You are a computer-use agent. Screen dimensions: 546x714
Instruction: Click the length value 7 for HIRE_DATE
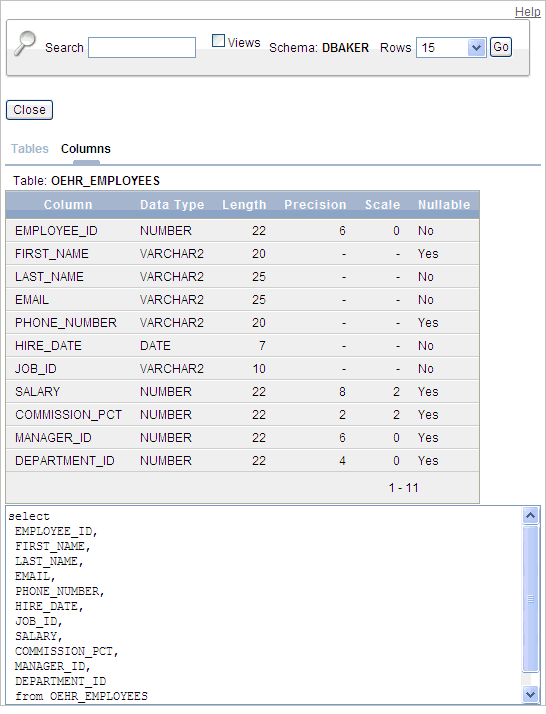pyautogui.click(x=262, y=346)
